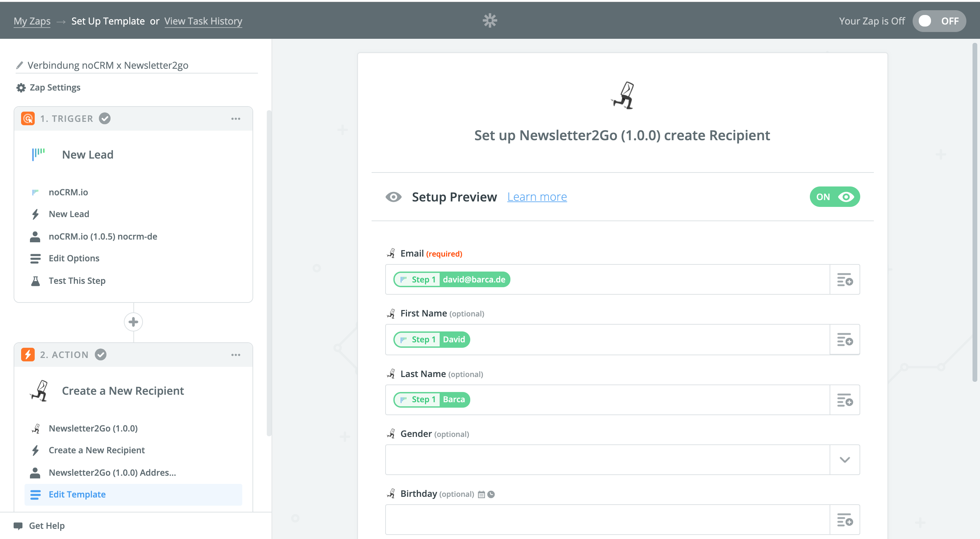The image size is (980, 539).
Task: Click insert-field icon in Birthday field
Action: point(845,520)
